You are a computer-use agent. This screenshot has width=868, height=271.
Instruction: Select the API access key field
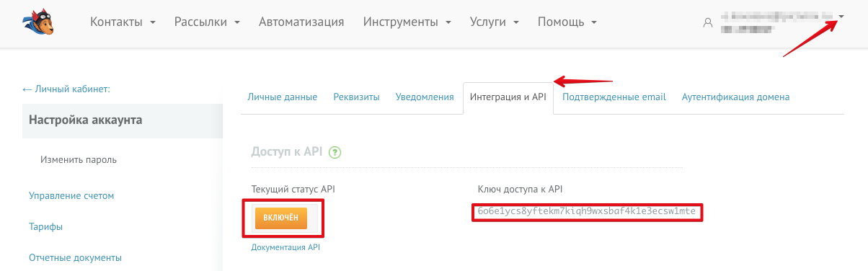point(586,212)
